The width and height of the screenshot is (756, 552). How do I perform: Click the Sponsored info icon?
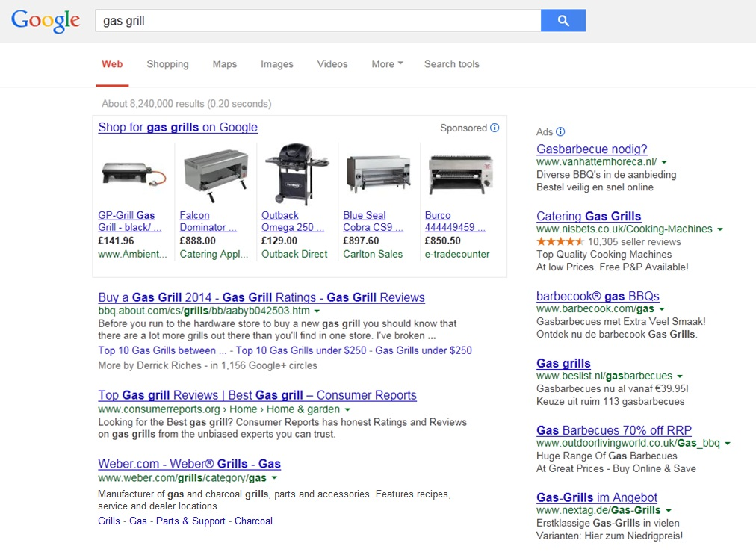tap(495, 128)
